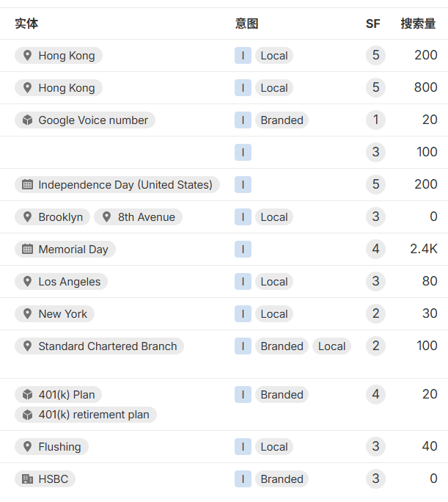Click cube icon on 401(k) retirement plan
The width and height of the screenshot is (448, 502).
point(28,415)
